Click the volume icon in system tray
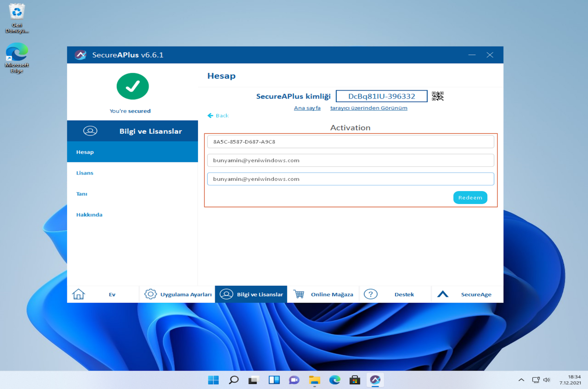Viewport: 588px width, 389px height. coord(546,380)
